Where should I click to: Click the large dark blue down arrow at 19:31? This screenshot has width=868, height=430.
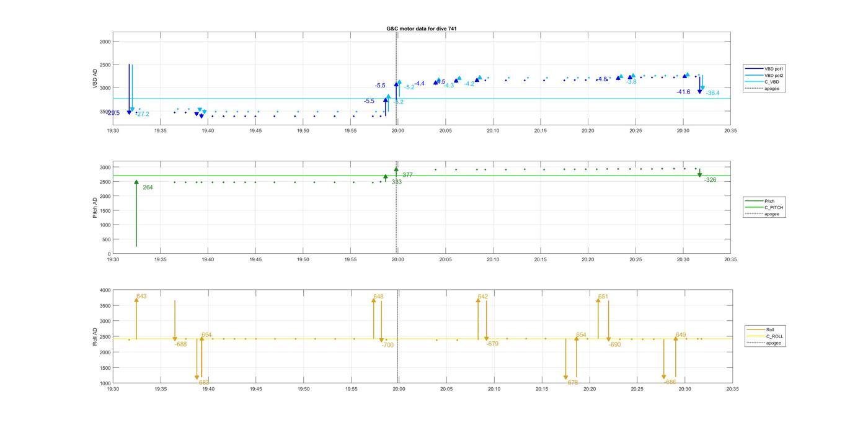[129, 89]
